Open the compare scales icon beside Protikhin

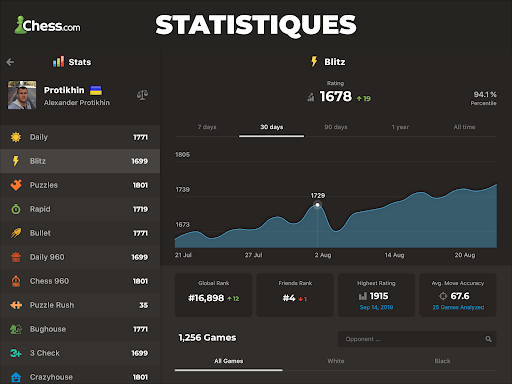point(142,95)
